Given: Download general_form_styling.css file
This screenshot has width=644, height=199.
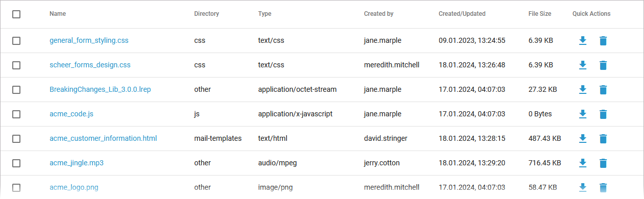Looking at the screenshot, I should pyautogui.click(x=583, y=41).
